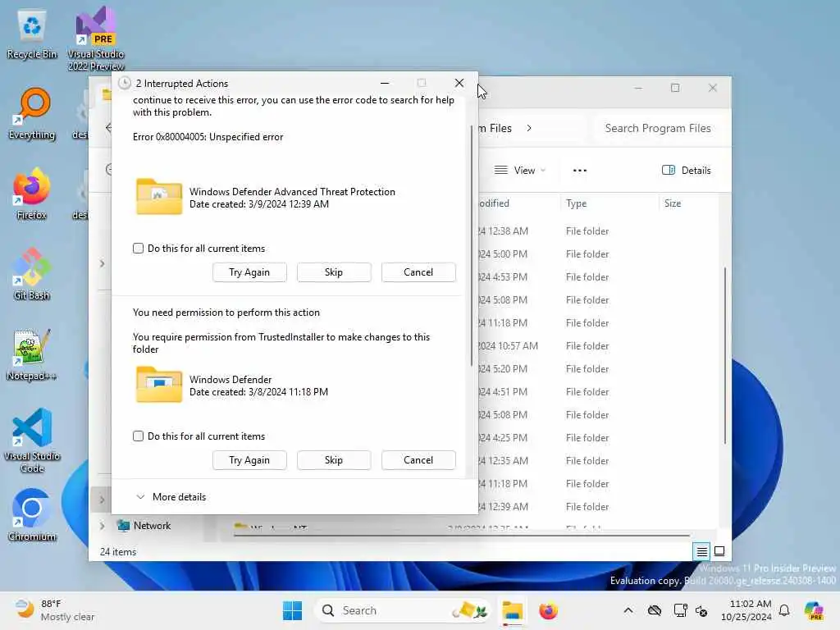
Task: Open Firefox desktop shortcut
Action: [x=32, y=194]
